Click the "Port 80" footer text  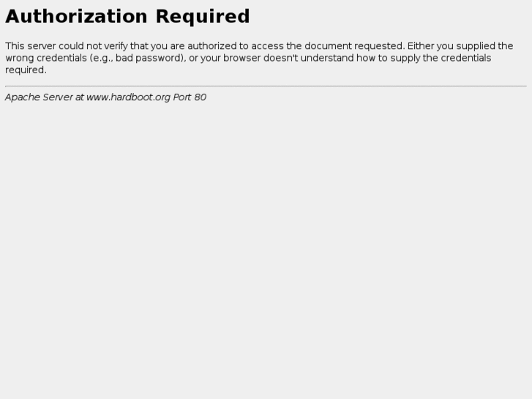pyautogui.click(x=190, y=97)
